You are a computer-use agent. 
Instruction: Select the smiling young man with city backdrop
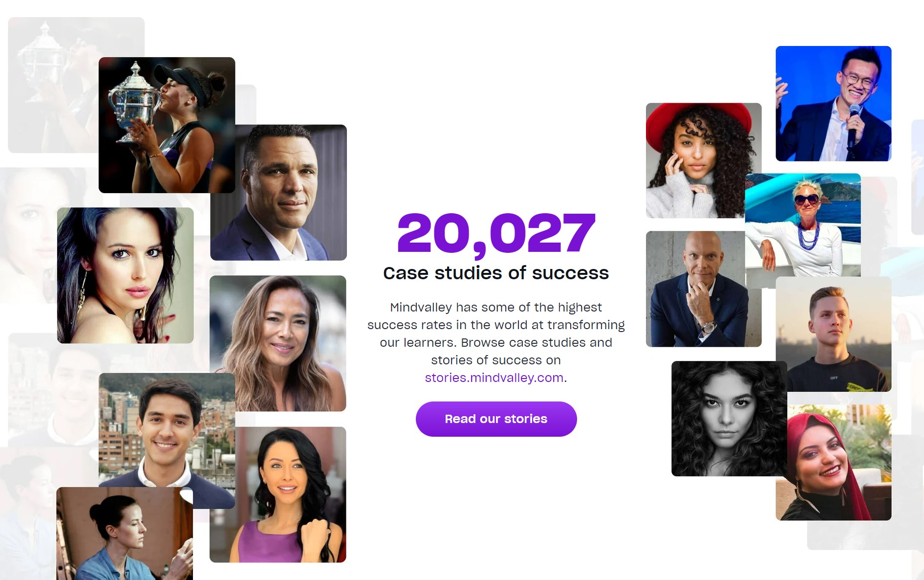[x=166, y=430]
